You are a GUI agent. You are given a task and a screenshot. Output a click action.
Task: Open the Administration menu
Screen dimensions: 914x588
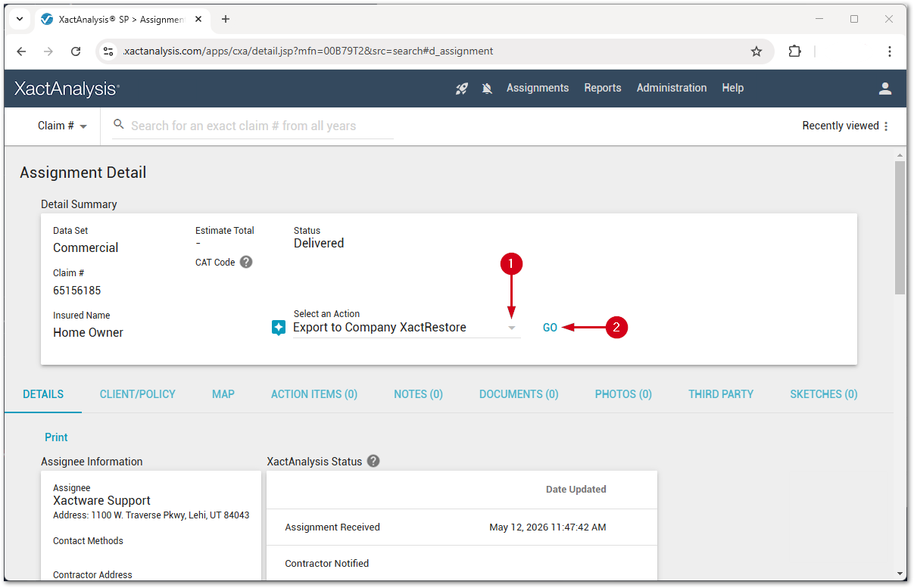(x=672, y=88)
